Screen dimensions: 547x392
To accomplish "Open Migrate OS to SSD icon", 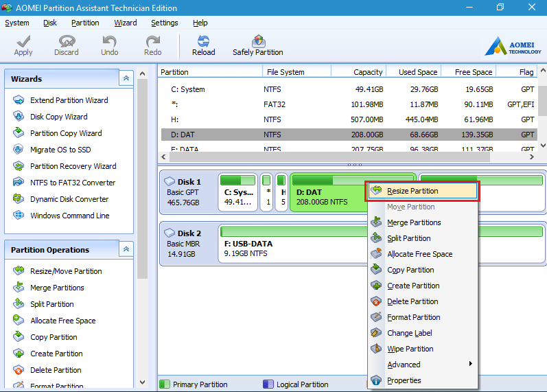I will 19,150.
